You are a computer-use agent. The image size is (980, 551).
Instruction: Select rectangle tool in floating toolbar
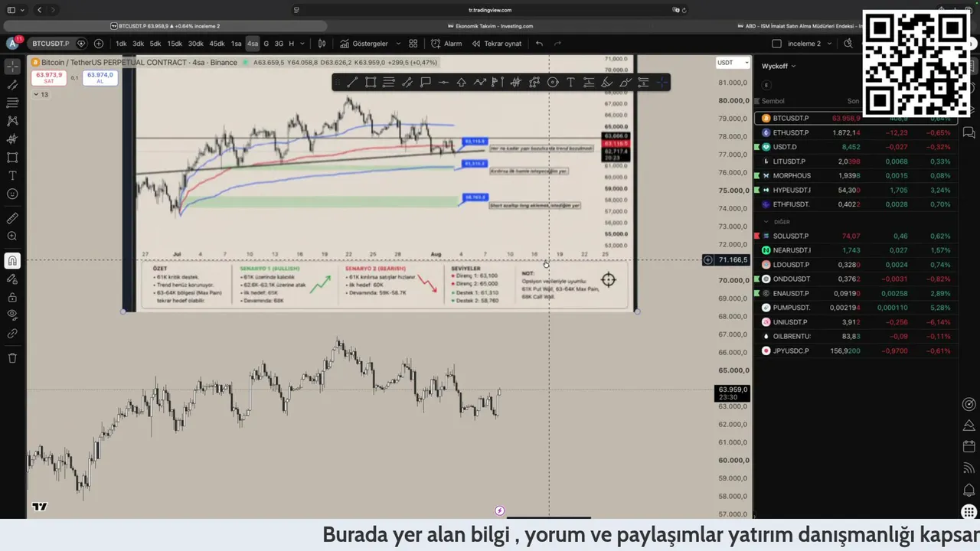click(x=371, y=83)
